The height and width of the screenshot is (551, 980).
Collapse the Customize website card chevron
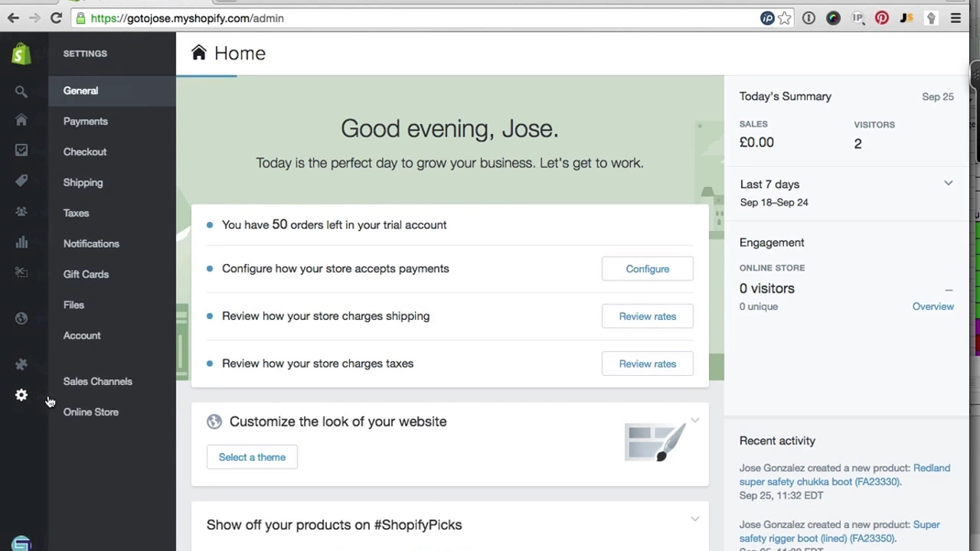coord(694,420)
